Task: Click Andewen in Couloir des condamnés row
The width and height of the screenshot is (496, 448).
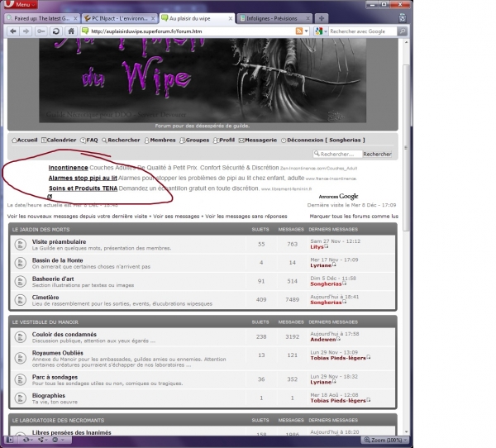Action: tap(323, 340)
